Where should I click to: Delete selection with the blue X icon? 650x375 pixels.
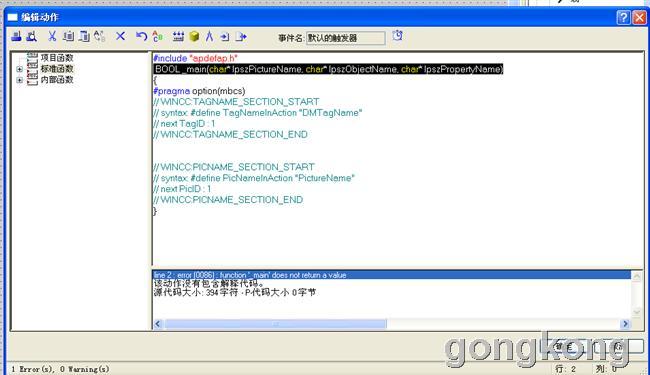pos(121,36)
